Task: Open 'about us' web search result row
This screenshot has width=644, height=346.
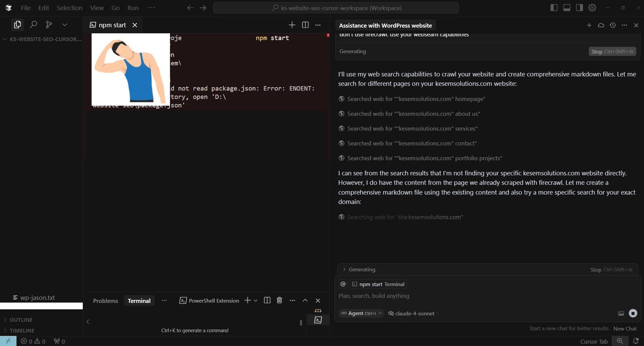Action: tap(409, 114)
